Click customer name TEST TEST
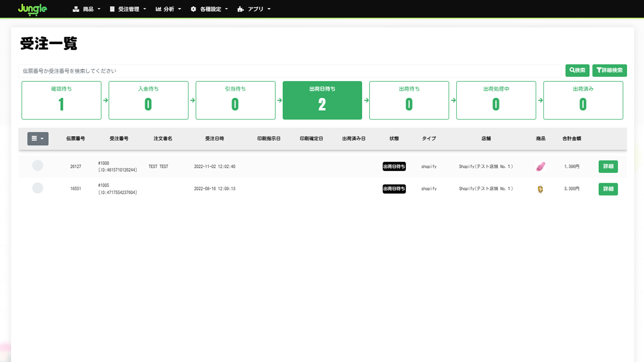644x362 pixels. [x=159, y=167]
